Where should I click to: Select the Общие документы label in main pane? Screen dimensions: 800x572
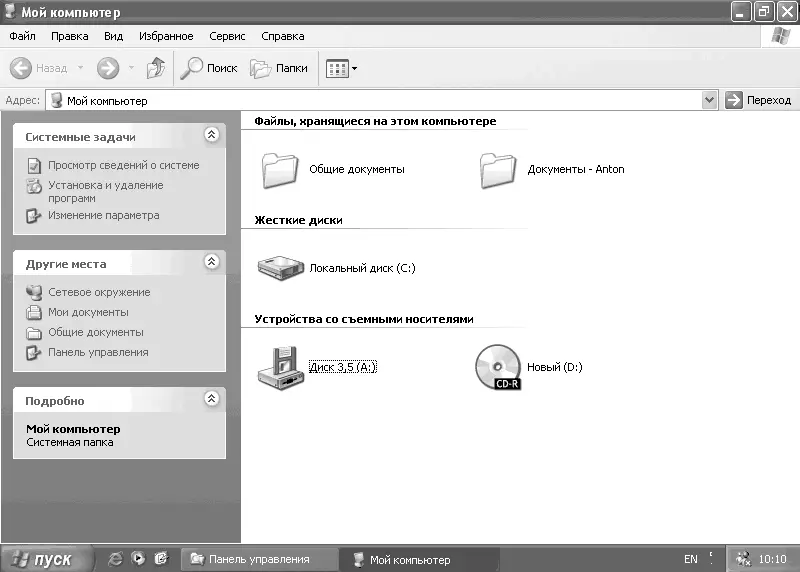tap(357, 169)
